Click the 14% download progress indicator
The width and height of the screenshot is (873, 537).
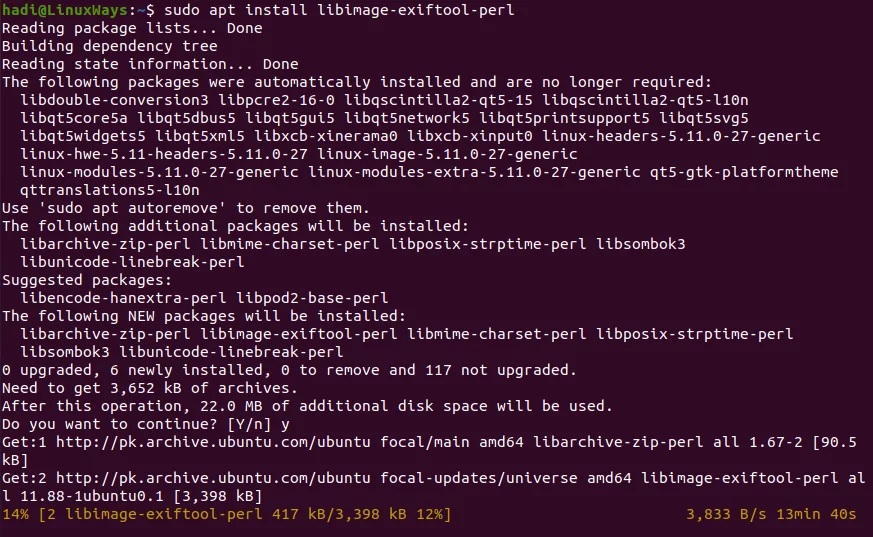[15, 514]
